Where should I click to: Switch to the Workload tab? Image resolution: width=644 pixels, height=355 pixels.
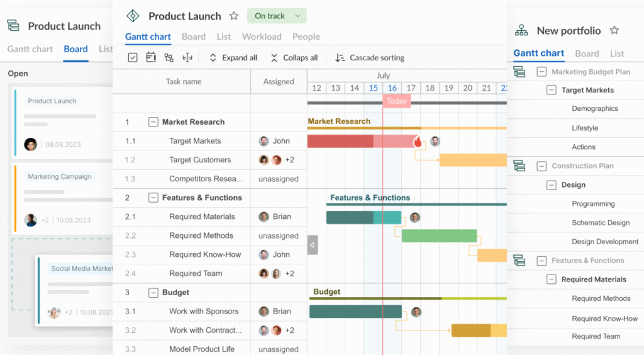pos(262,37)
